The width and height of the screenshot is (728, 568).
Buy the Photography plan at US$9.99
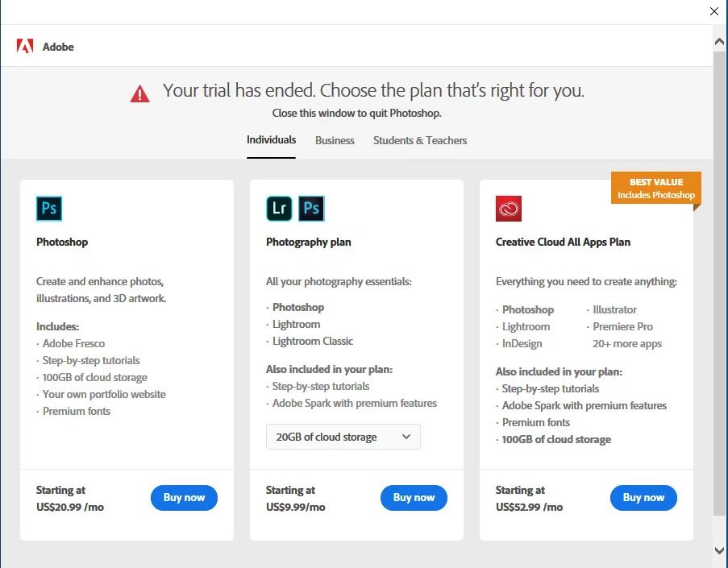[414, 497]
